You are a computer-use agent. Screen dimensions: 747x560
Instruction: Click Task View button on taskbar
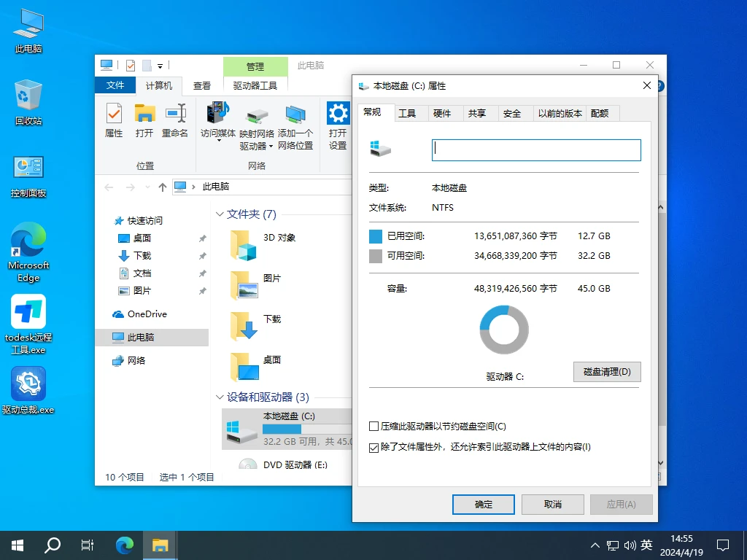coord(88,545)
